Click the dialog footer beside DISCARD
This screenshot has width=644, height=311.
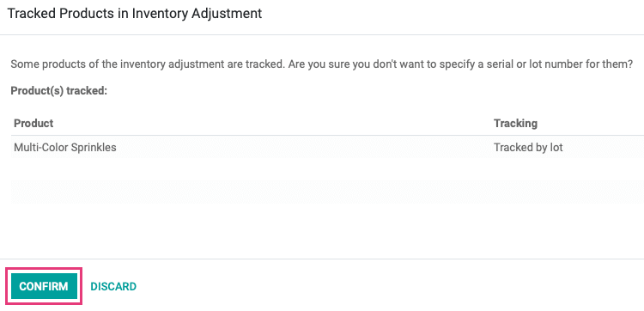point(390,285)
